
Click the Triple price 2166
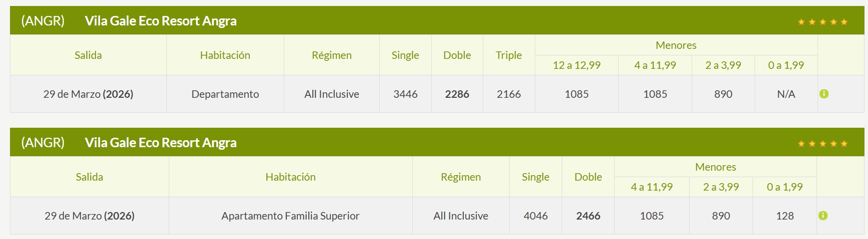tap(509, 94)
